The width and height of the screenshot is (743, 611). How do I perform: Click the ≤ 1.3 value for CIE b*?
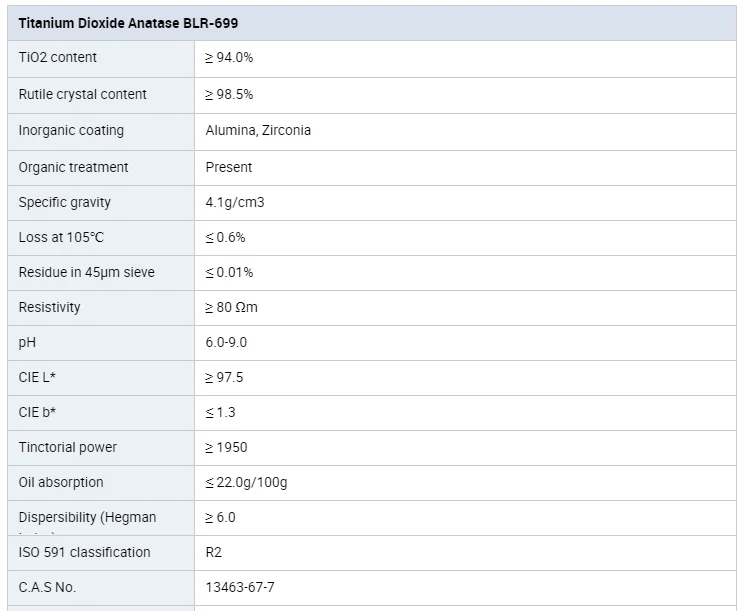(x=220, y=412)
